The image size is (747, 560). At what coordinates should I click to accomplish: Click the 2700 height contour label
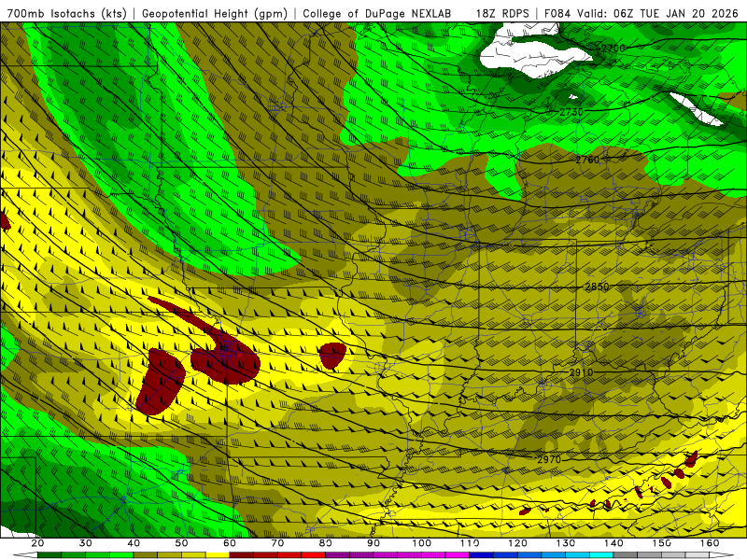click(x=613, y=49)
